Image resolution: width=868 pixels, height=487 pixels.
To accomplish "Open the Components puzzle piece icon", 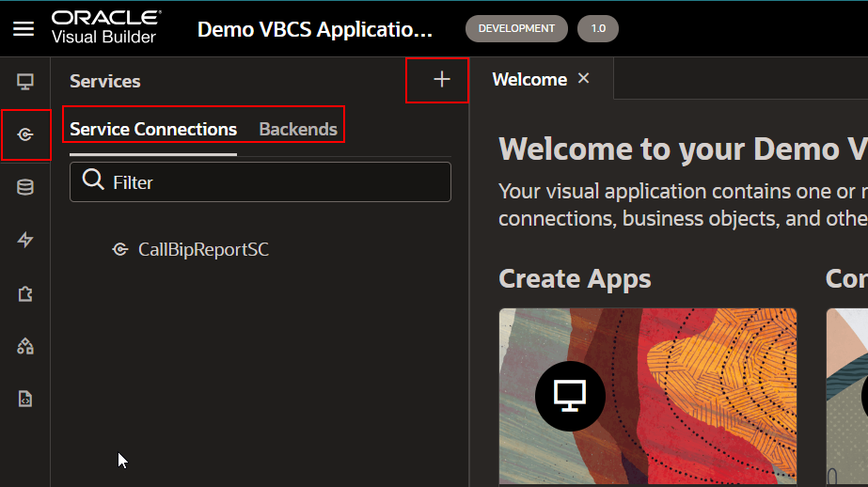I will (24, 293).
